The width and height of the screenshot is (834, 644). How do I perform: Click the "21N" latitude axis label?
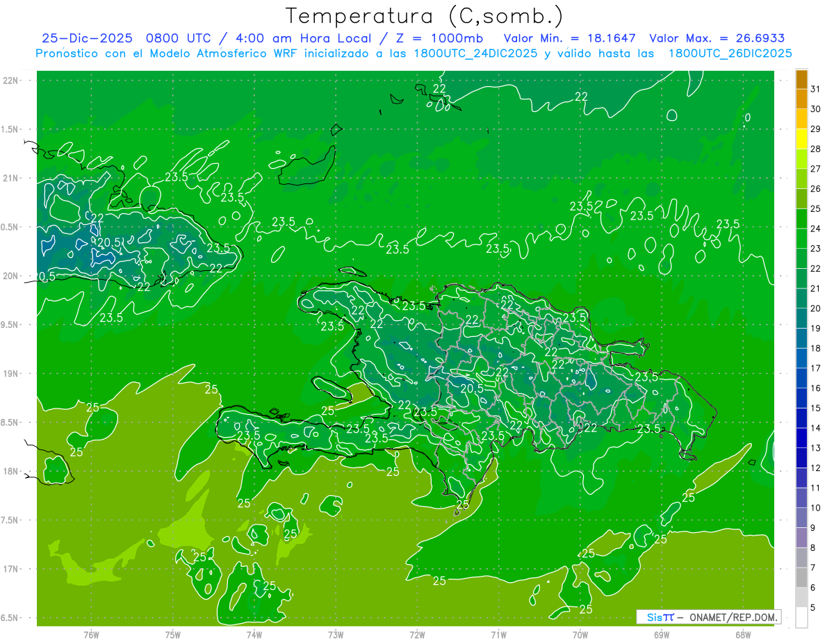[11, 178]
